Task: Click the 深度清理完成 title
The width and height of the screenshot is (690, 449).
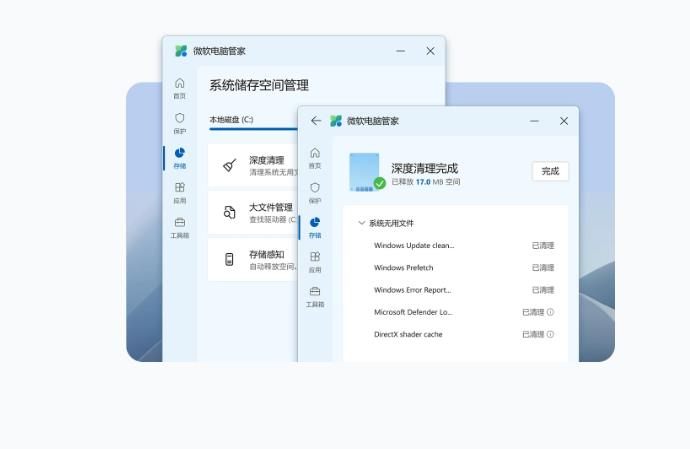Action: [425, 168]
